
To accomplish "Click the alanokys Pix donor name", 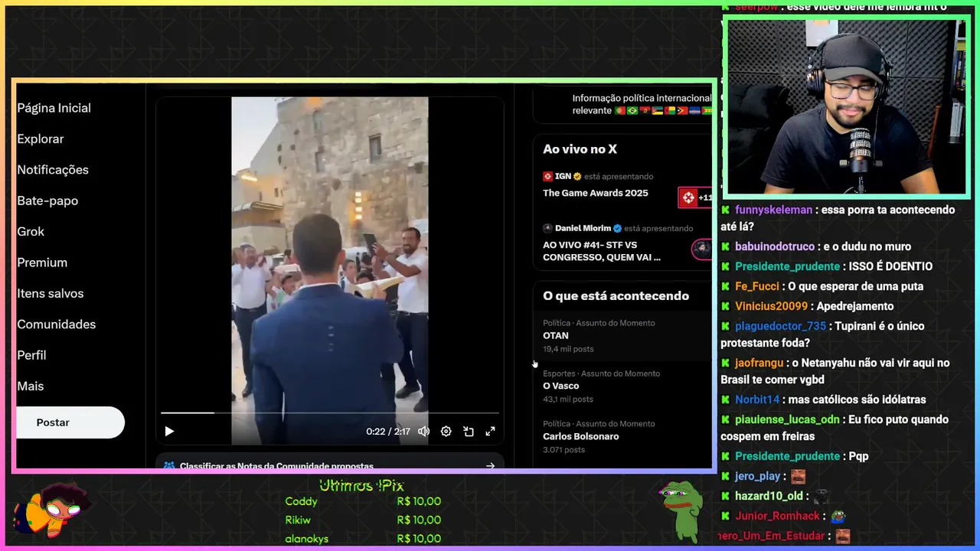I will [306, 539].
